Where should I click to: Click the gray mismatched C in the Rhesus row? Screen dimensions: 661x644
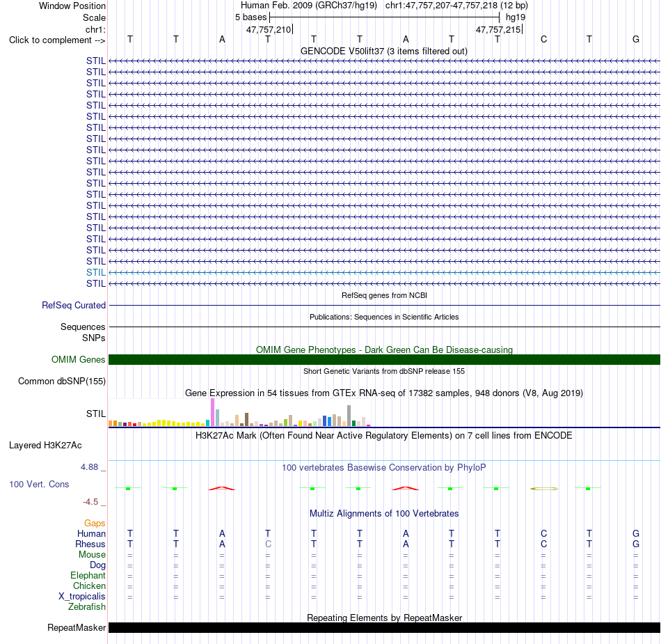click(x=268, y=544)
